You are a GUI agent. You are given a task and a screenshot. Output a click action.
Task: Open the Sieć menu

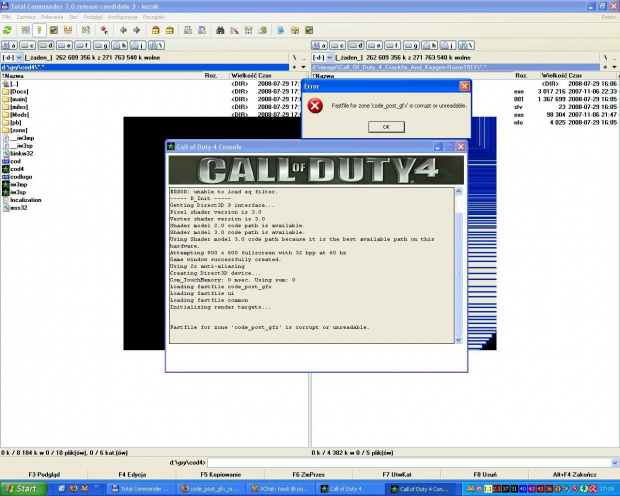[73, 17]
